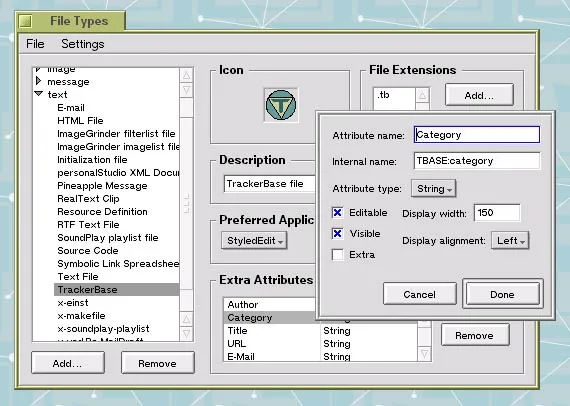Open the StyledEdit preferred application dropdown
The height and width of the screenshot is (406, 570).
[x=254, y=241]
